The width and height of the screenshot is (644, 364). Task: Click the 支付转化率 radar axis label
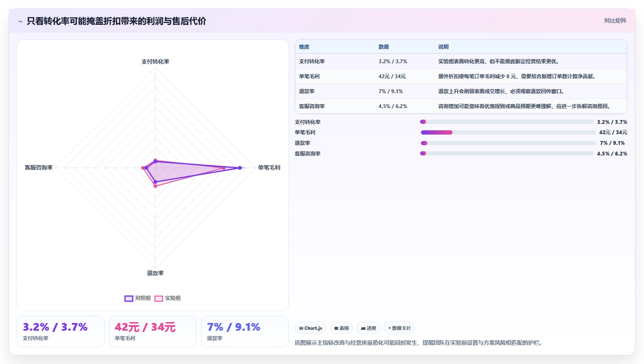[155, 62]
